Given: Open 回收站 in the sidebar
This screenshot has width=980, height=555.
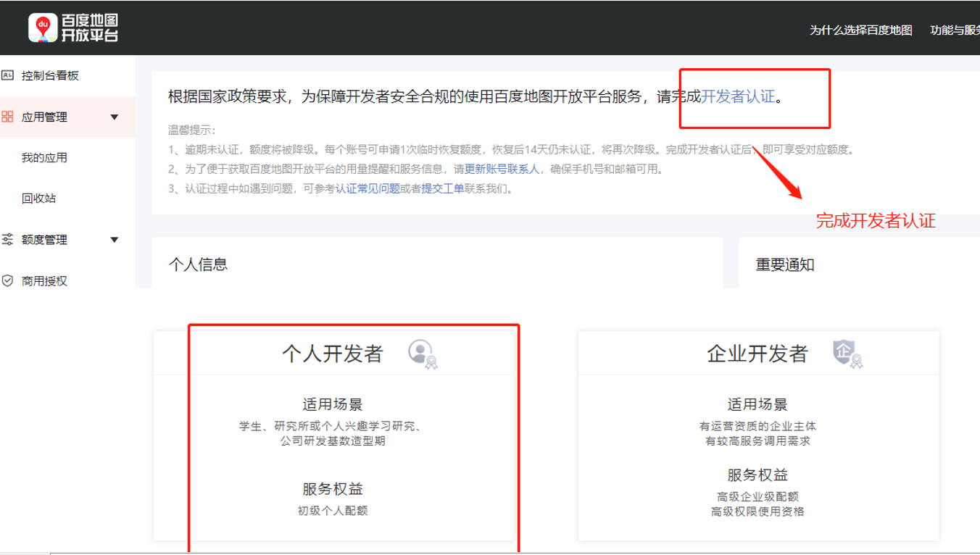Looking at the screenshot, I should tap(38, 199).
